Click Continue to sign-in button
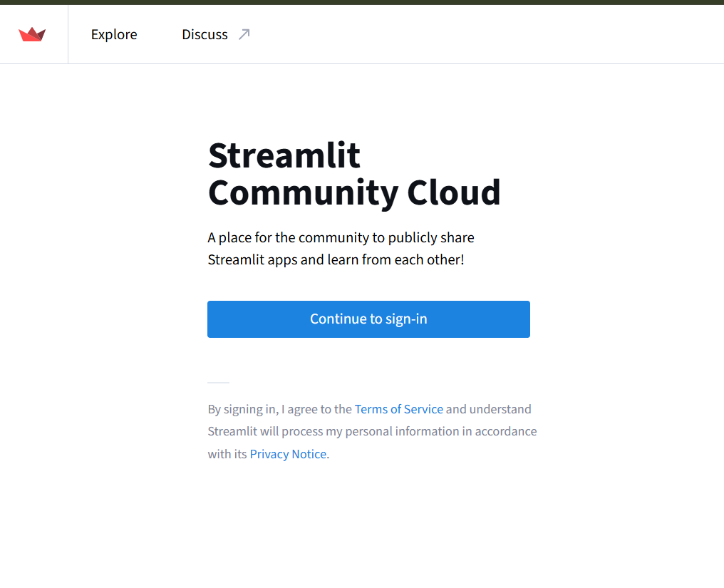Image resolution: width=724 pixels, height=588 pixels. [368, 319]
